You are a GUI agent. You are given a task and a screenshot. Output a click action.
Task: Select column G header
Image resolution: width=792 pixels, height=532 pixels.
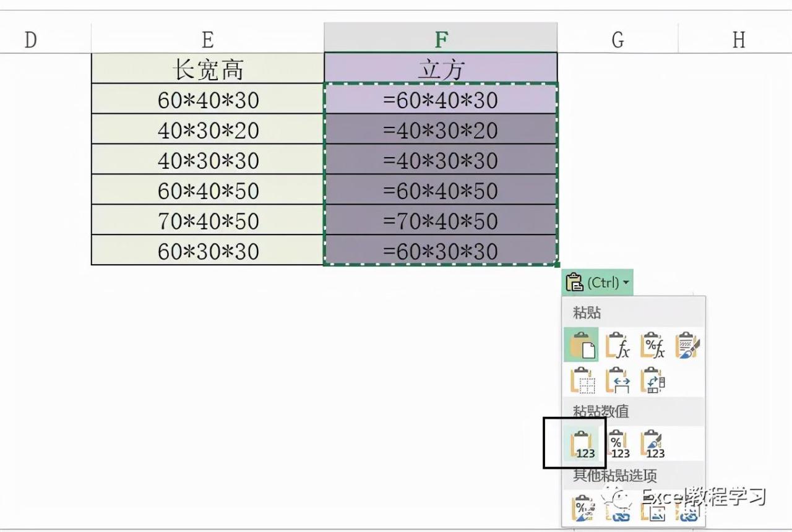click(x=618, y=39)
